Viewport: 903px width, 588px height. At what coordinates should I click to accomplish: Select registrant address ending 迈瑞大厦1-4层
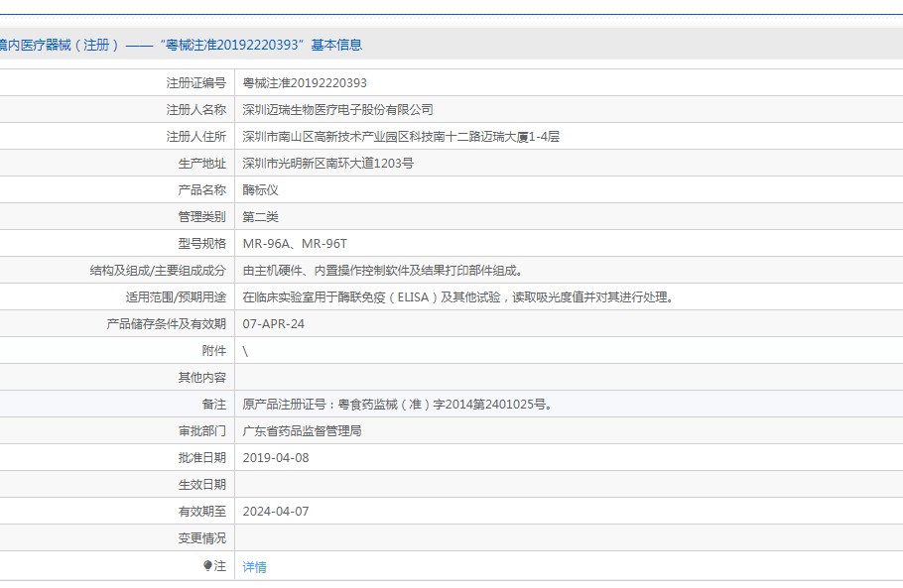click(x=401, y=137)
